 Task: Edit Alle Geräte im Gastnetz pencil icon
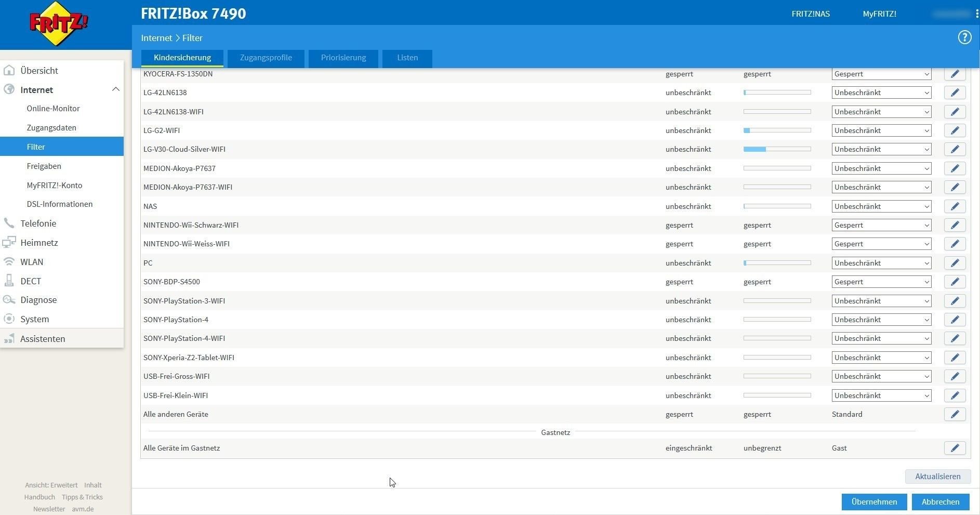point(955,448)
